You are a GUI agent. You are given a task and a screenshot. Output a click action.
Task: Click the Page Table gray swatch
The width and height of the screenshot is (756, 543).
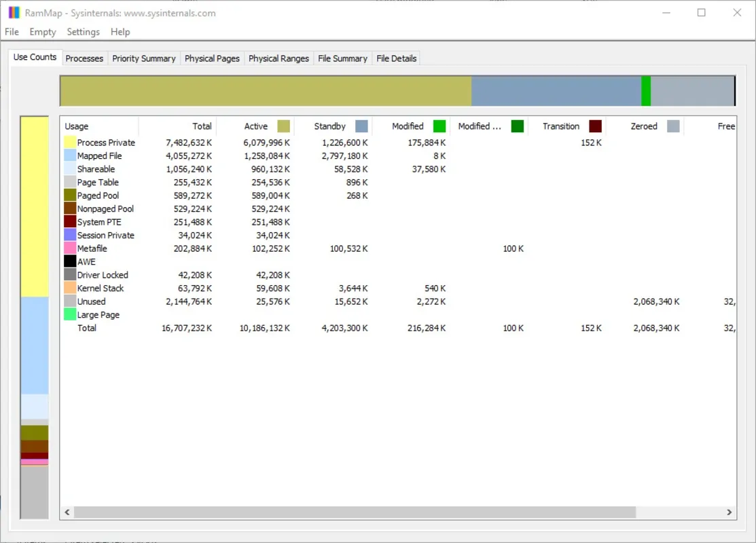[x=70, y=182]
